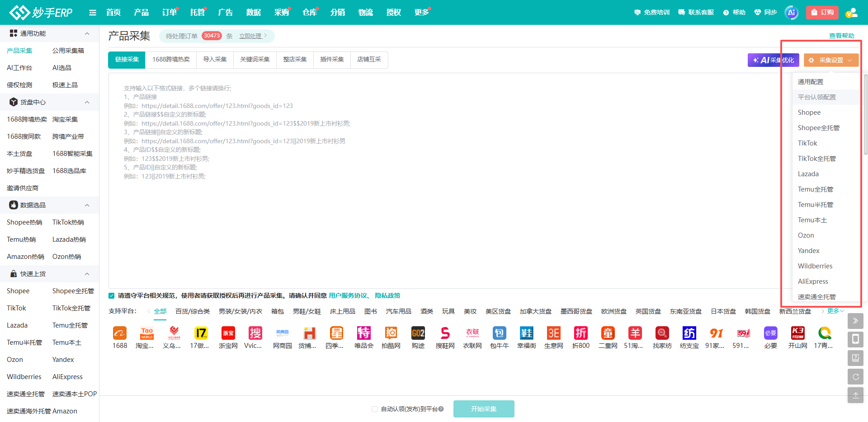Filter platforms by 男装/女装/内衣 category
Viewport: 868px width, 422px height.
pyautogui.click(x=241, y=311)
